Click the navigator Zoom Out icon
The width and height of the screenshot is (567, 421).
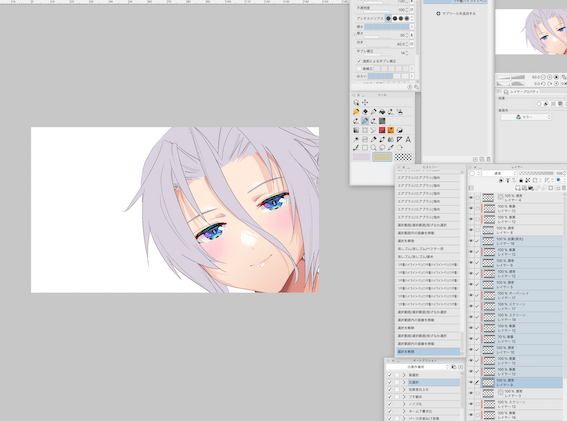[x=543, y=77]
